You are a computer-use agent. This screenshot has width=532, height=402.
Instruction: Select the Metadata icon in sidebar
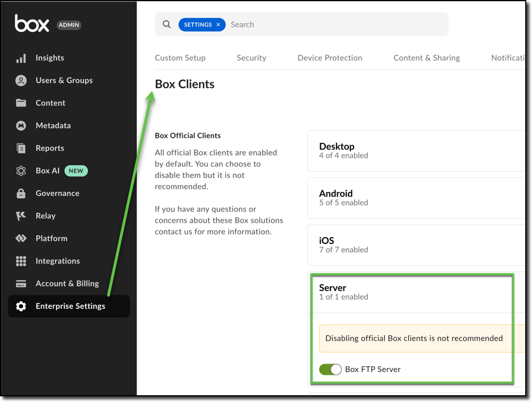tap(21, 126)
